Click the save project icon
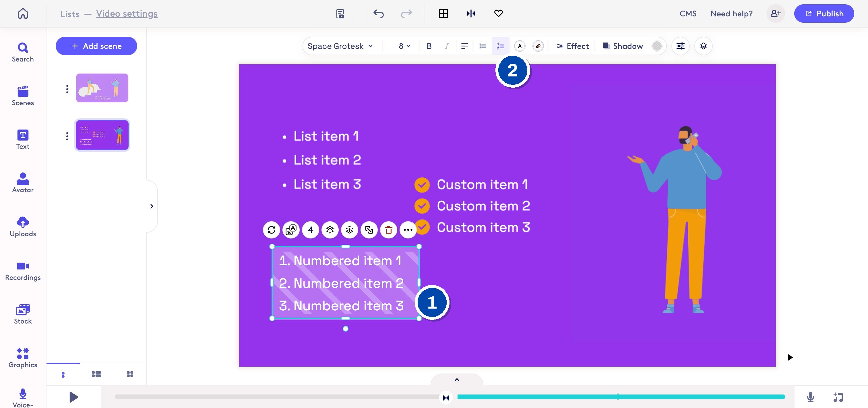Viewport: 868px width, 408px height. click(x=340, y=14)
